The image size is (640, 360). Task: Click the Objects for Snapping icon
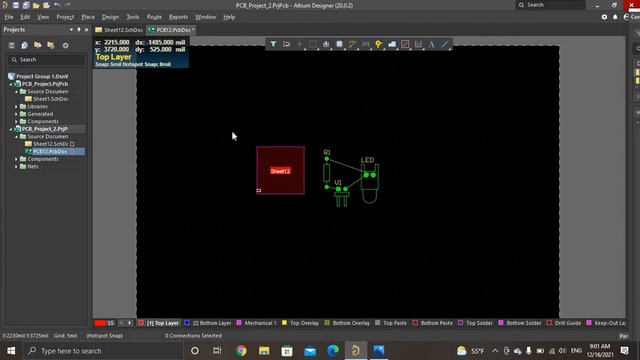[x=287, y=44]
